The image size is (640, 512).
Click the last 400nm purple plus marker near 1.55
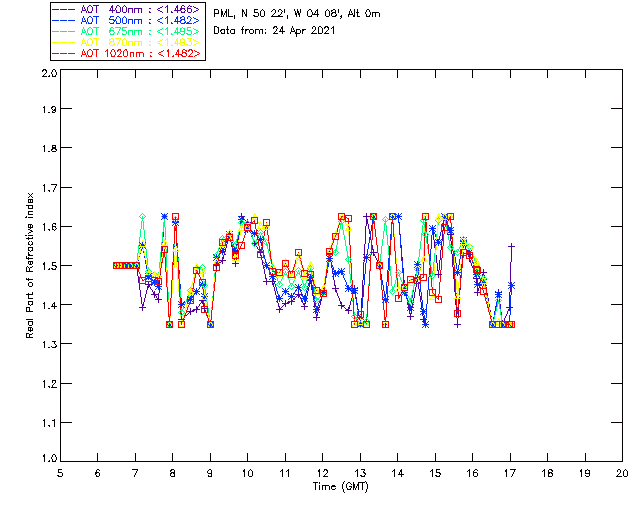click(511, 246)
